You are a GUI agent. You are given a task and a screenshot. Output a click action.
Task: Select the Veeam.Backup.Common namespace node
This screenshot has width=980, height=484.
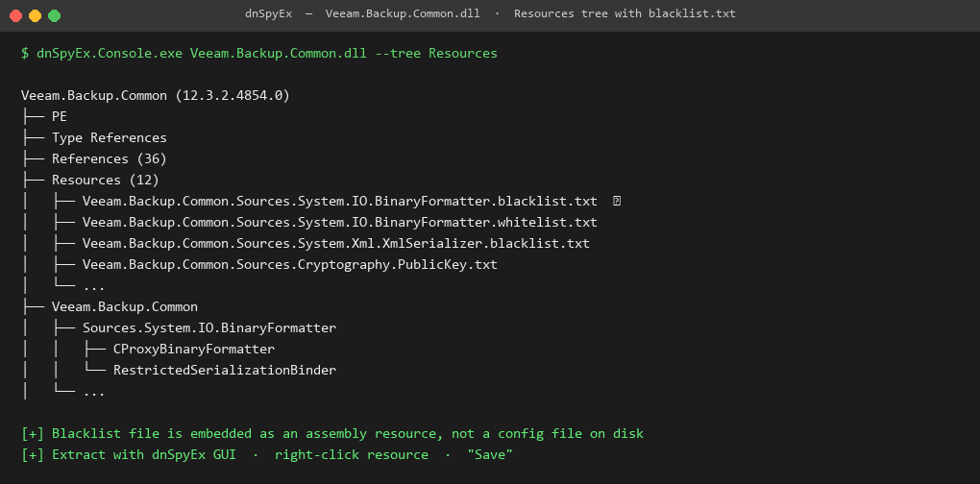point(125,307)
